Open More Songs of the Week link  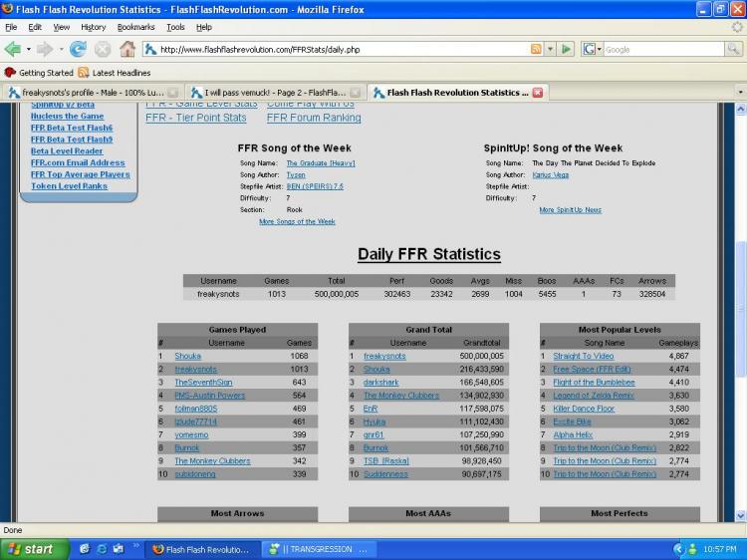[297, 221]
